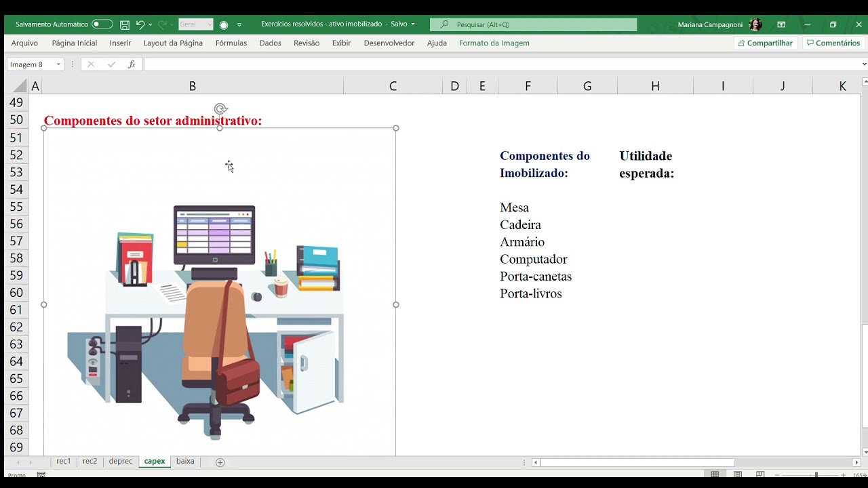Viewport: 868px width, 488px height.
Task: Toggle the Salvamento Automático switch
Action: [102, 24]
